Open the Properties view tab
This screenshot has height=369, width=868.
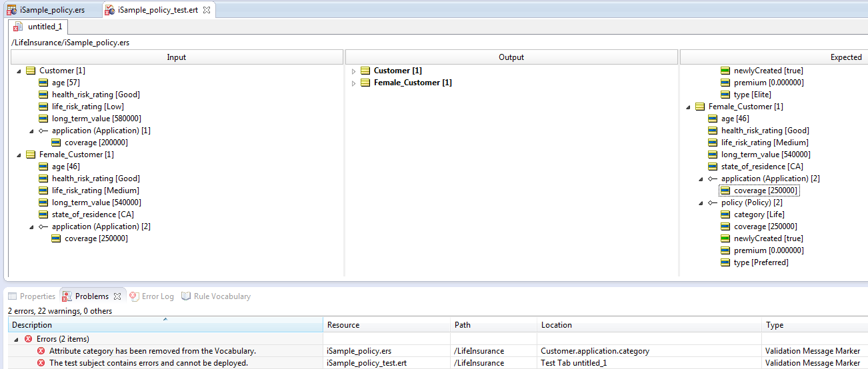click(31, 296)
